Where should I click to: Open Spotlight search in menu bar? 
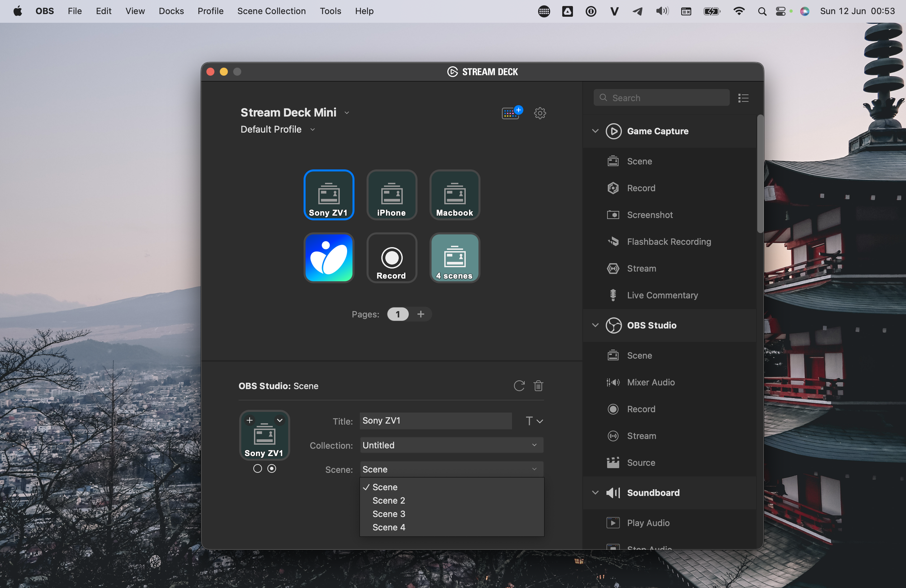tap(762, 11)
